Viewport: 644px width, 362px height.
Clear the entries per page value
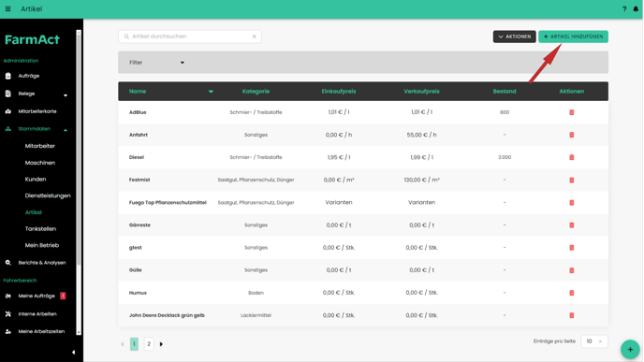point(600,341)
